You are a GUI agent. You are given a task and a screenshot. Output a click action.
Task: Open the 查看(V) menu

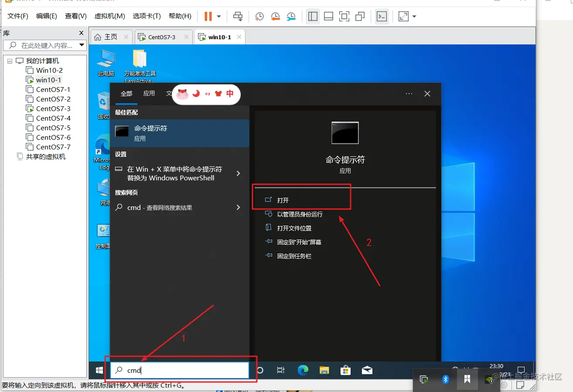(76, 16)
